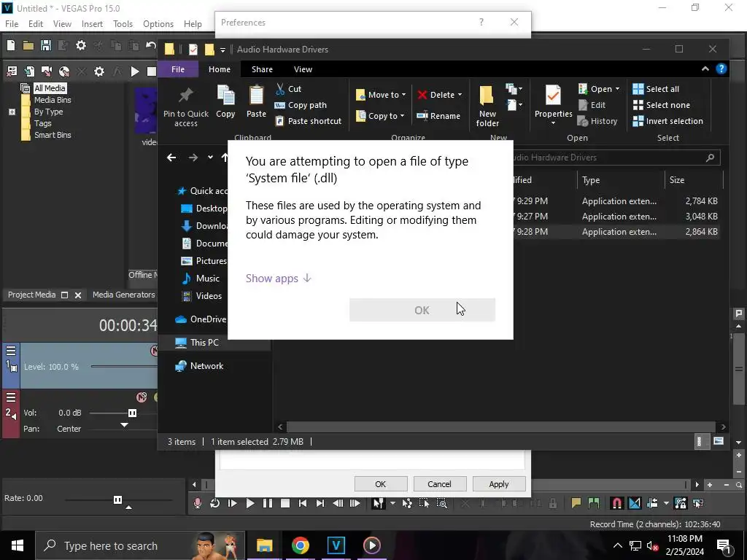The height and width of the screenshot is (560, 747).
Task: Click the Save project icon in VEGAS toolbar
Action: pyautogui.click(x=46, y=45)
